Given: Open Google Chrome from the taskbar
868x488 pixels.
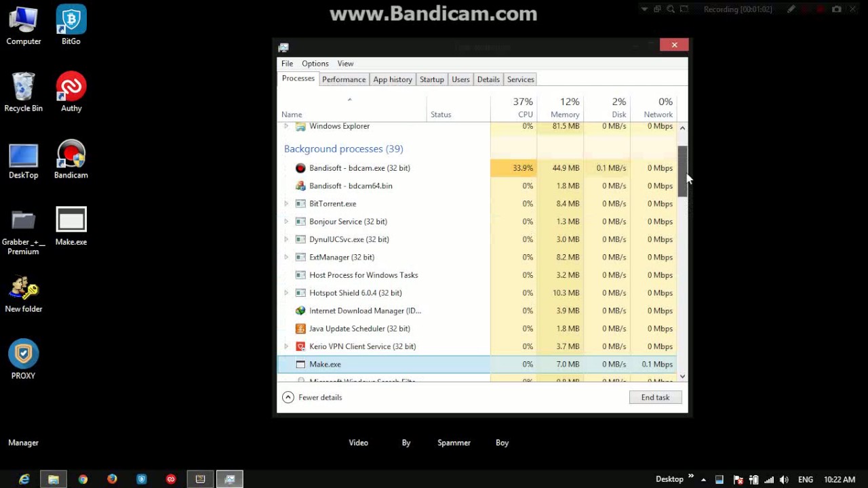Looking at the screenshot, I should pos(83,479).
